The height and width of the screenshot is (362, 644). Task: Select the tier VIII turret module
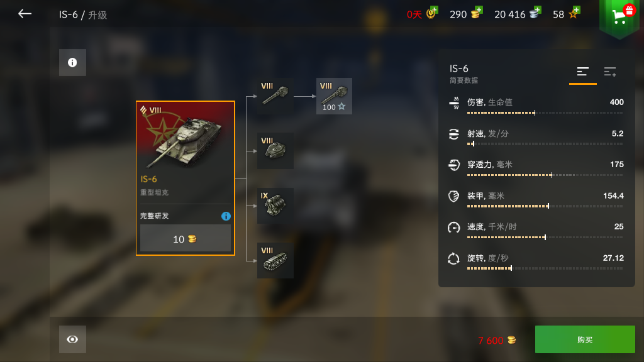[x=275, y=151]
